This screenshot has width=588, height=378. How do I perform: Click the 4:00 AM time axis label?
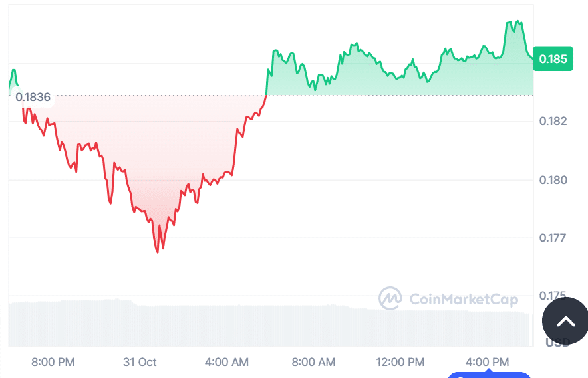tap(226, 362)
